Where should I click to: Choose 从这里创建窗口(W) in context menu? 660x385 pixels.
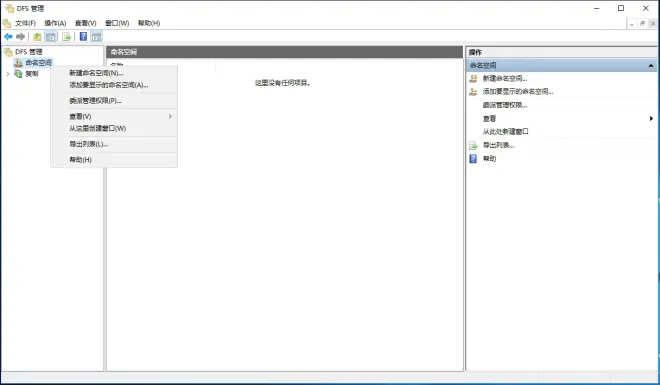[x=114, y=128]
